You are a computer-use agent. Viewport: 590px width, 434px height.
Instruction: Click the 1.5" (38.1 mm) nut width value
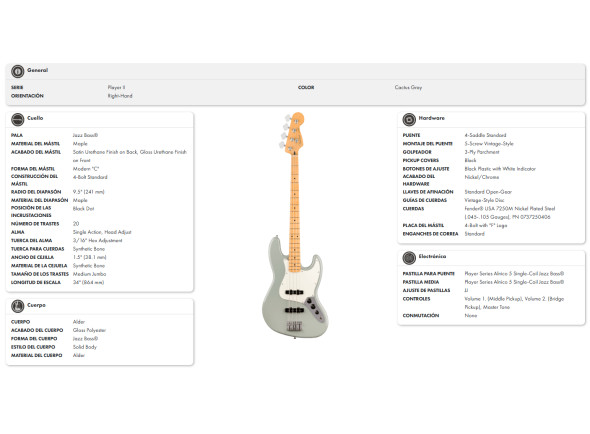[90, 257]
